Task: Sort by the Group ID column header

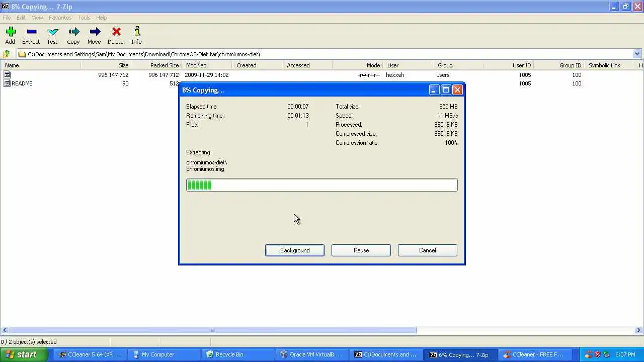Action: click(x=558, y=65)
